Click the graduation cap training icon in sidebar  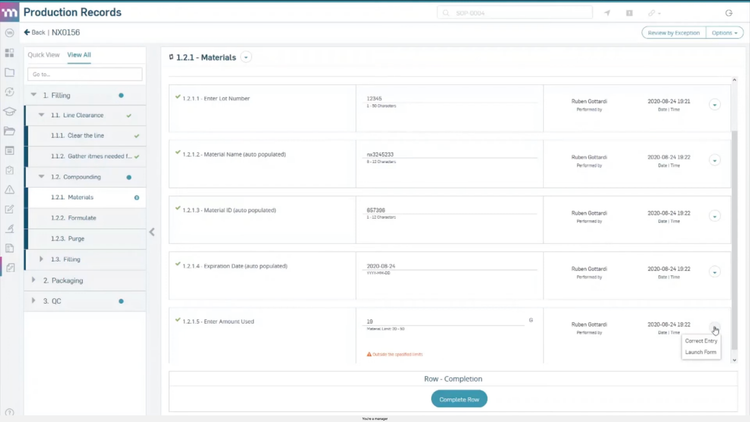[x=10, y=111]
